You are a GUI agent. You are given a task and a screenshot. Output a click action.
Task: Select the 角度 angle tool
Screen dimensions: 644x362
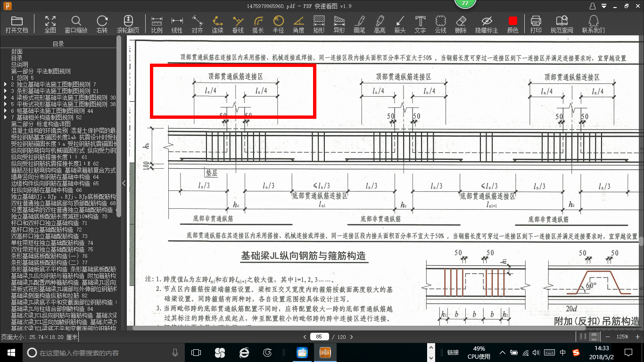[x=299, y=24]
